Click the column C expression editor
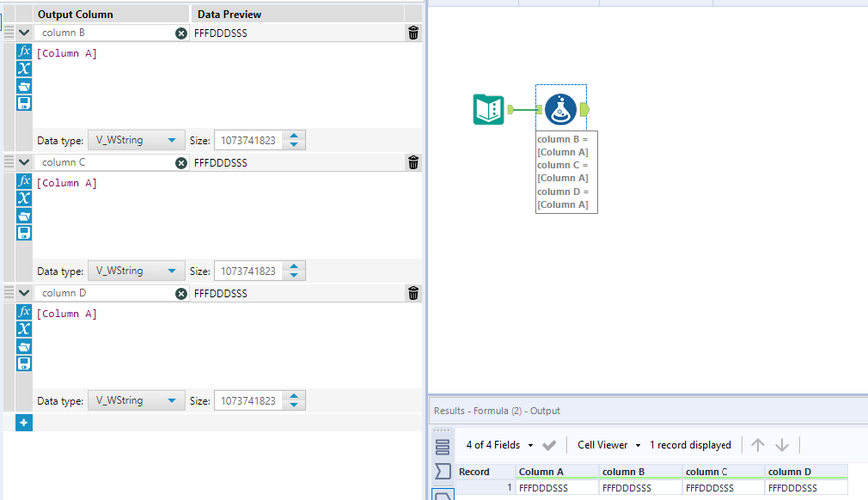The width and height of the screenshot is (868, 500). (x=227, y=216)
